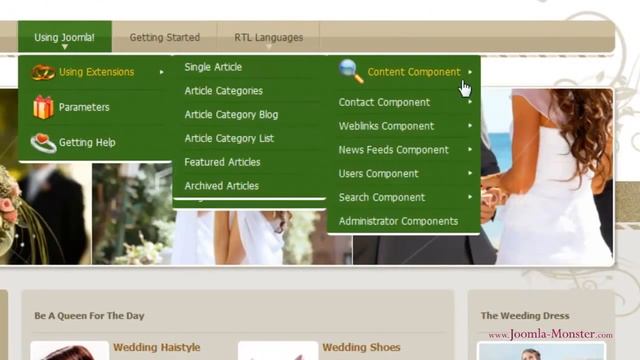This screenshot has height=360, width=640.
Task: Click the magnifier icon beside Content Component
Action: (351, 71)
